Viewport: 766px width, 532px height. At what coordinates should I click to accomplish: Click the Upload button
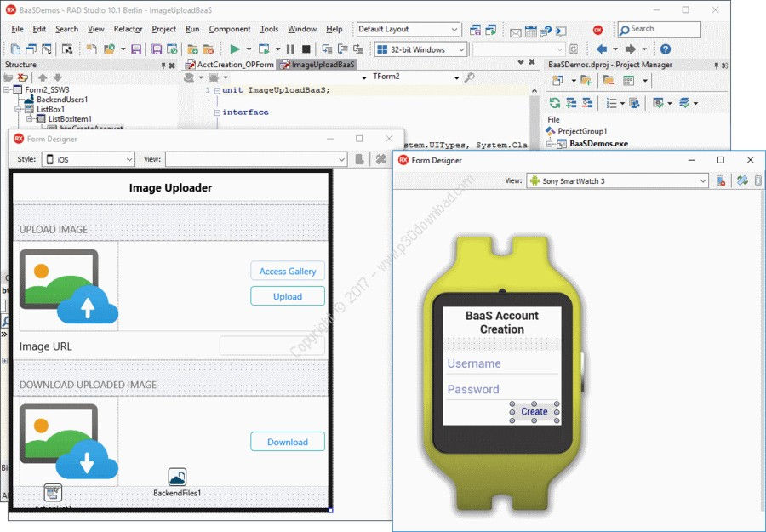coord(288,296)
